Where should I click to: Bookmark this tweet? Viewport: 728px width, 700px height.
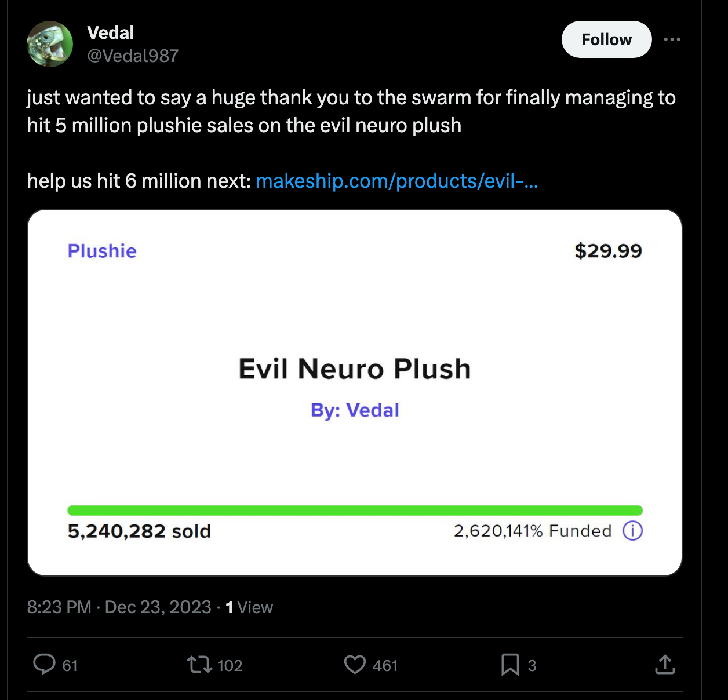[510, 664]
